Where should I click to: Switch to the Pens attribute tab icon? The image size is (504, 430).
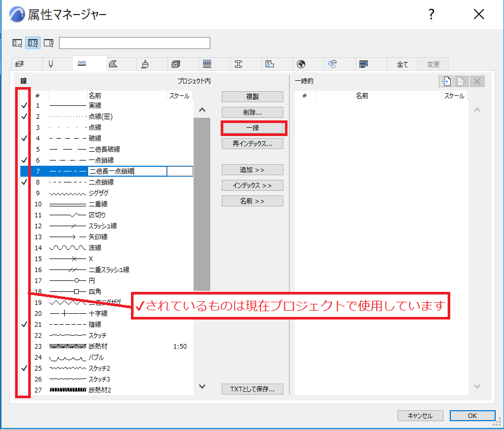pos(51,64)
